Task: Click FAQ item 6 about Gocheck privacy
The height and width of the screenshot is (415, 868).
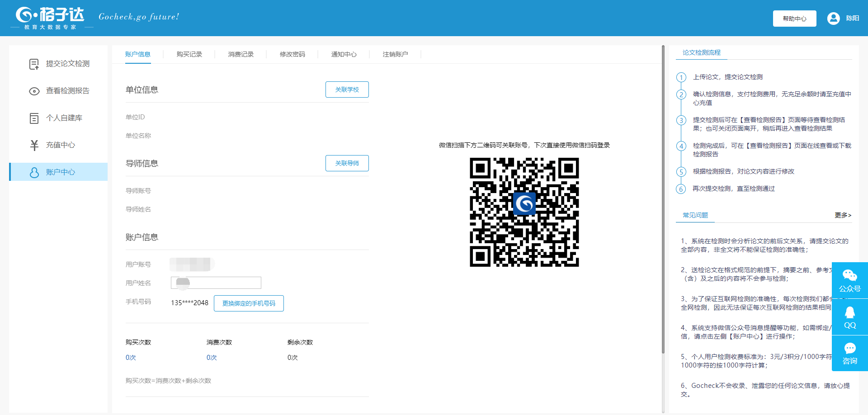Action: coord(765,390)
